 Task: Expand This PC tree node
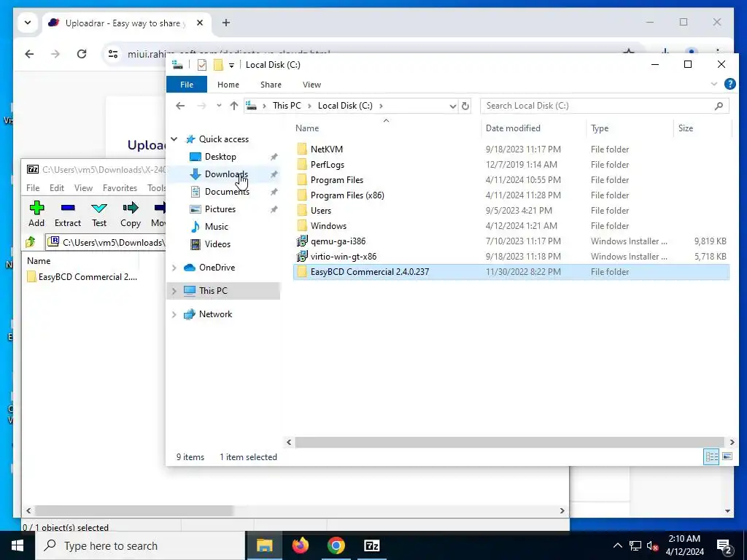(174, 291)
